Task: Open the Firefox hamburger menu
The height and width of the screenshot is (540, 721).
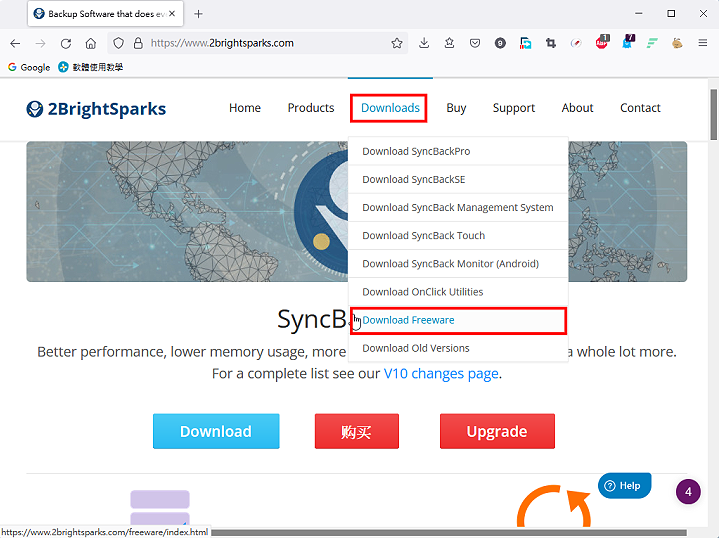Action: pyautogui.click(x=703, y=43)
